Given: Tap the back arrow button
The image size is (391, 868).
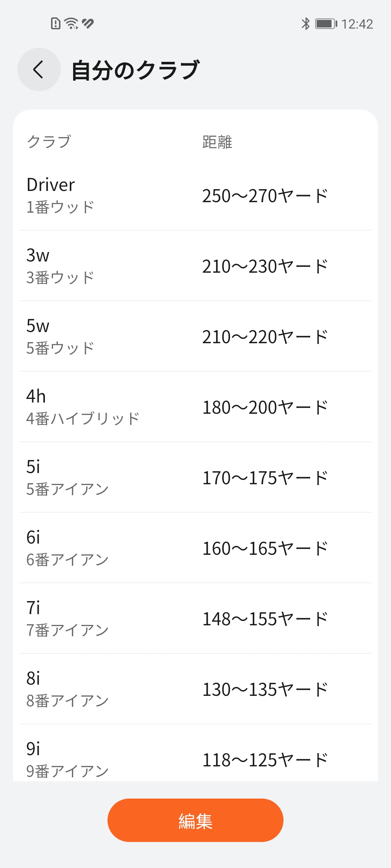Looking at the screenshot, I should click(x=39, y=69).
